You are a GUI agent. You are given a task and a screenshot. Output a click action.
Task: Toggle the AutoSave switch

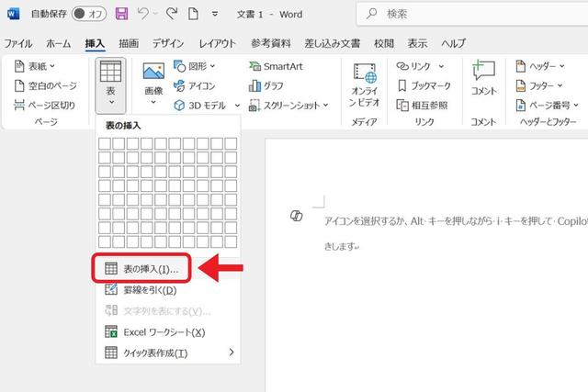[89, 14]
